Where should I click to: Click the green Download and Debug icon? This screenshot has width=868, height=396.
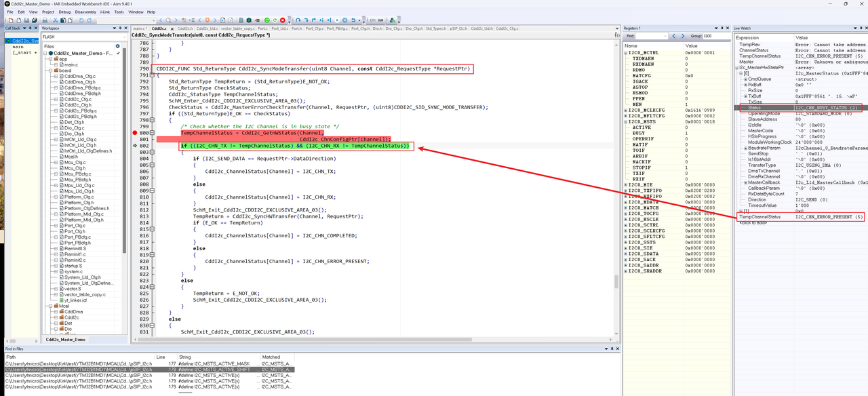[267, 20]
